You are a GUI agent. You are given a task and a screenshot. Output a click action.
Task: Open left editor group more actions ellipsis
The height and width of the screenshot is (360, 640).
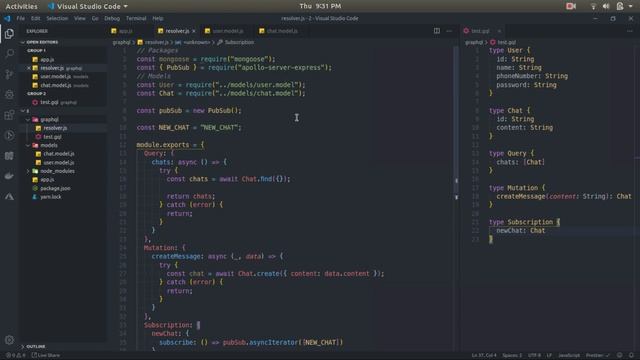point(449,31)
